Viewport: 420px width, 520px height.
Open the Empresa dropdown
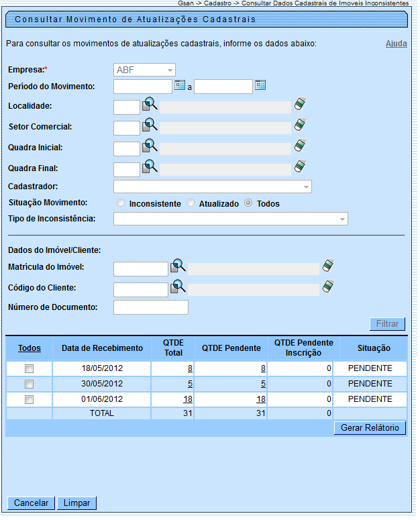click(x=144, y=70)
